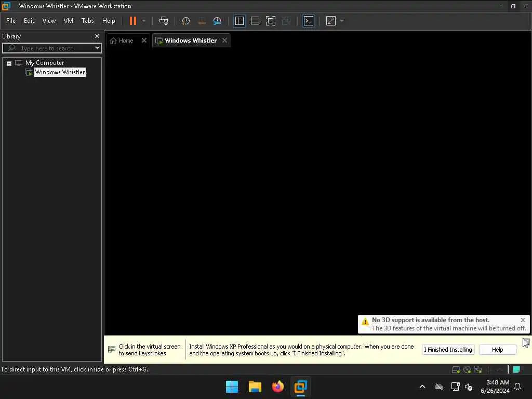Open the power options dropdown beside the Suspend button
Screen dimensions: 532x399
click(144, 21)
